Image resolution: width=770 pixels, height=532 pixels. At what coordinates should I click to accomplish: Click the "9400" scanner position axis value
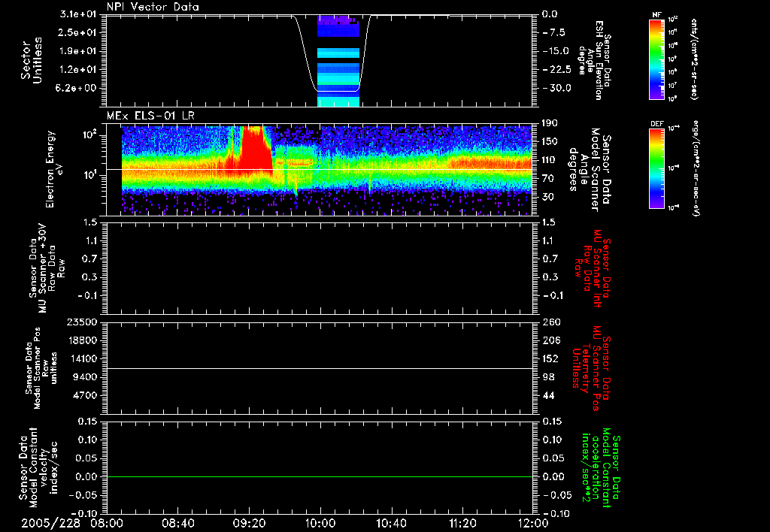coord(84,377)
